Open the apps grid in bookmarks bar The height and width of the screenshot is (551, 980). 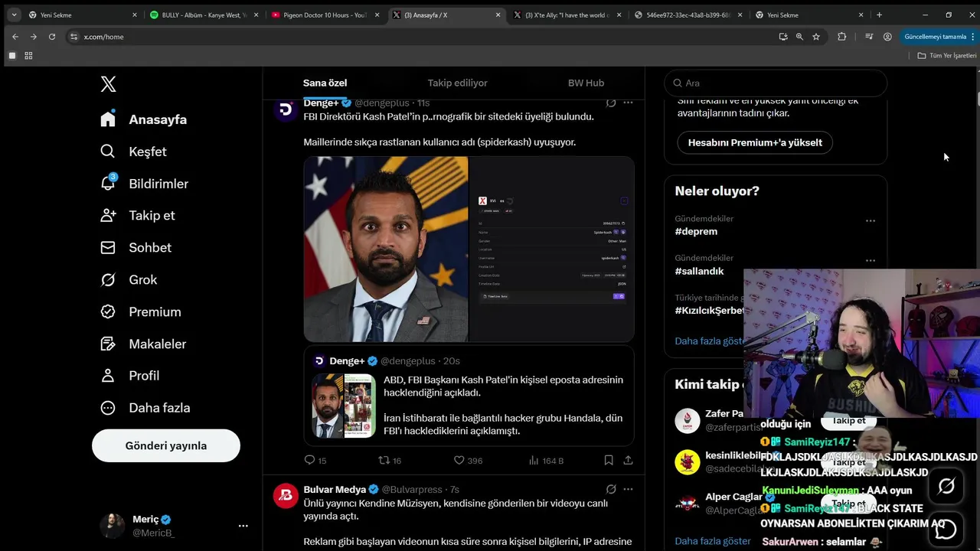point(28,55)
